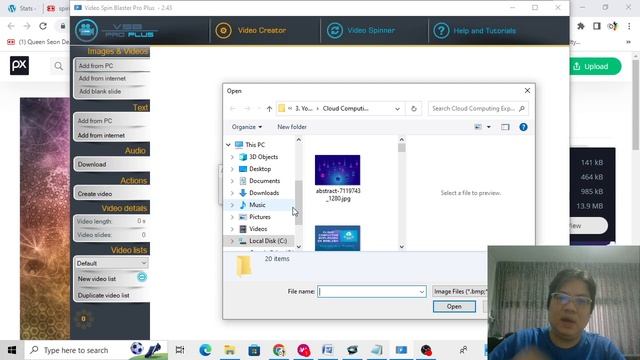
Task: Open Task View on taskbar
Action: point(180,350)
